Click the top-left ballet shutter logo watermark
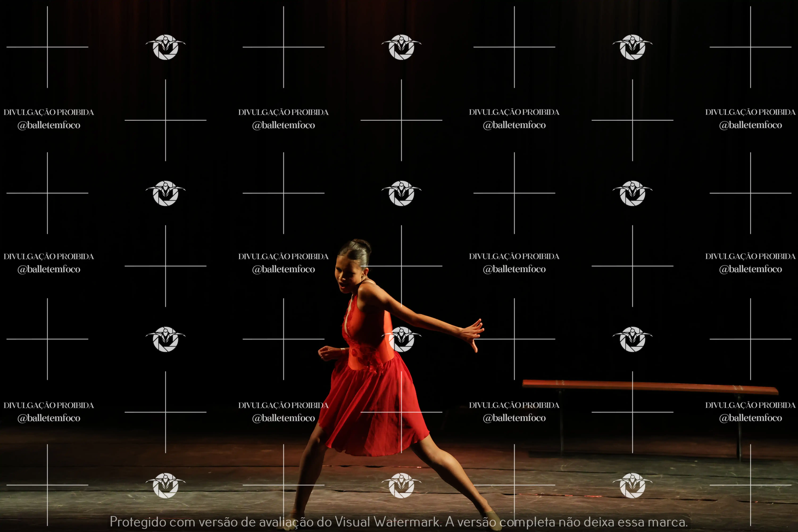The width and height of the screenshot is (798, 532). [166, 47]
